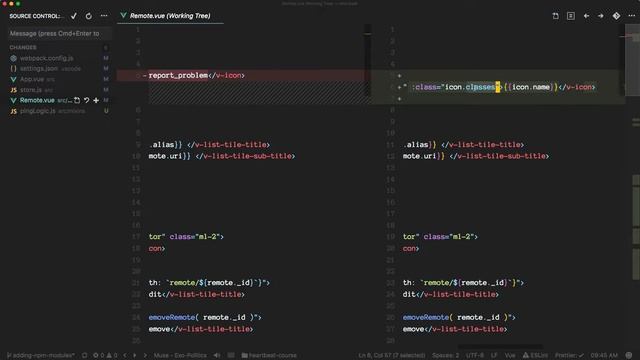The height and width of the screenshot is (360, 640).
Task: Click play button in status bar
Action: [135, 356]
